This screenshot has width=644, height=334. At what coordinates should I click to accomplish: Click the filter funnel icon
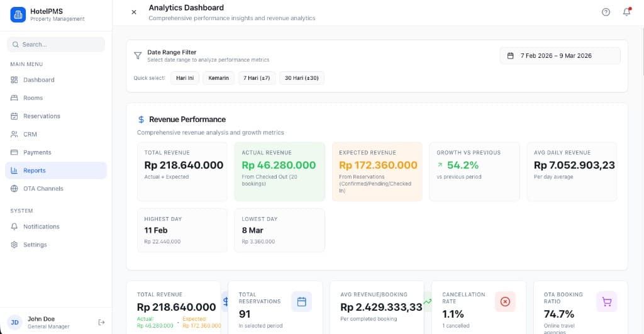[x=138, y=56]
